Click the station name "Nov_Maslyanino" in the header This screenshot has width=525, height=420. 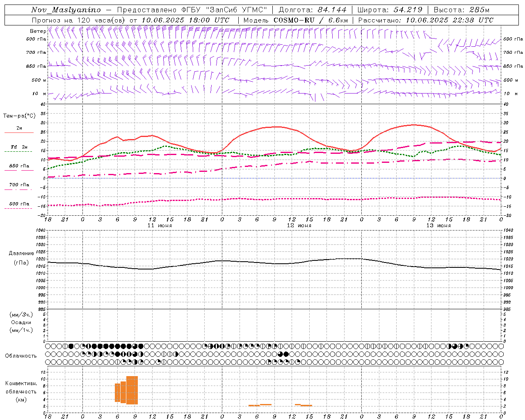pos(66,10)
